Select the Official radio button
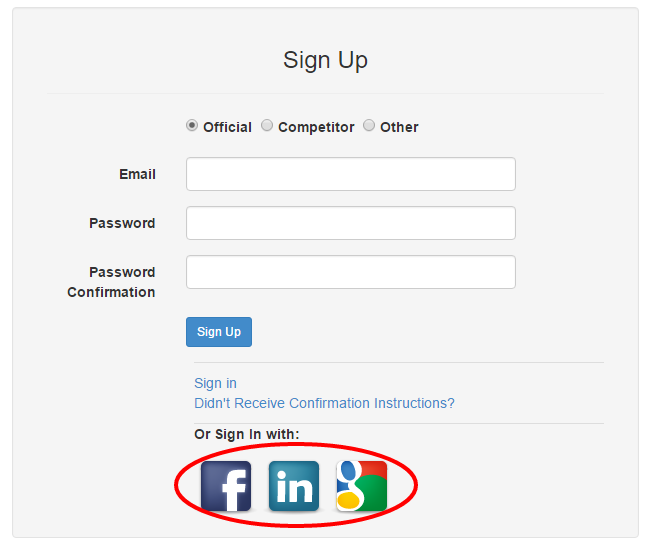 192,125
